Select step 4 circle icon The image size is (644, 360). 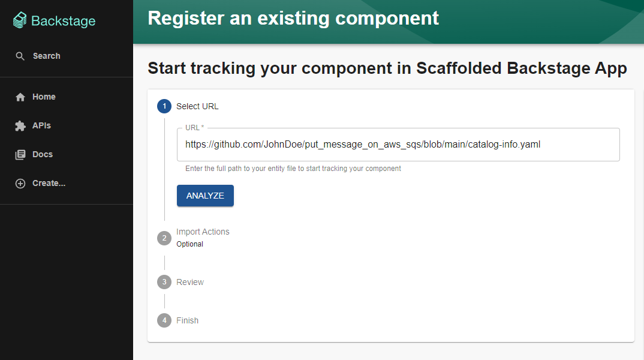164,320
